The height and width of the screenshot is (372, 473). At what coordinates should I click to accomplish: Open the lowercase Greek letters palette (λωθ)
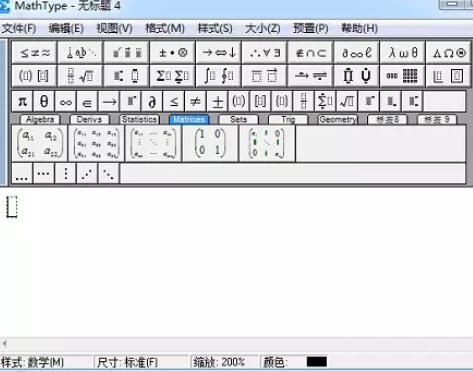click(x=402, y=52)
